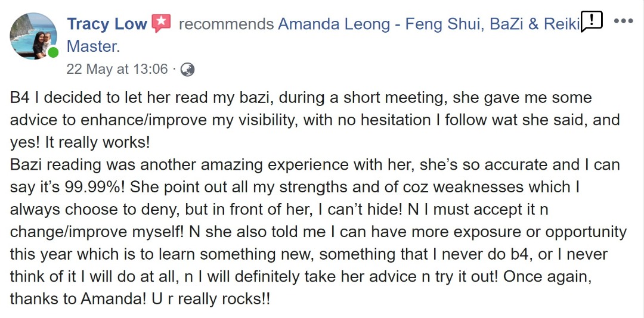The width and height of the screenshot is (644, 318).
Task: Click the "Once again," text
Action: point(547,276)
